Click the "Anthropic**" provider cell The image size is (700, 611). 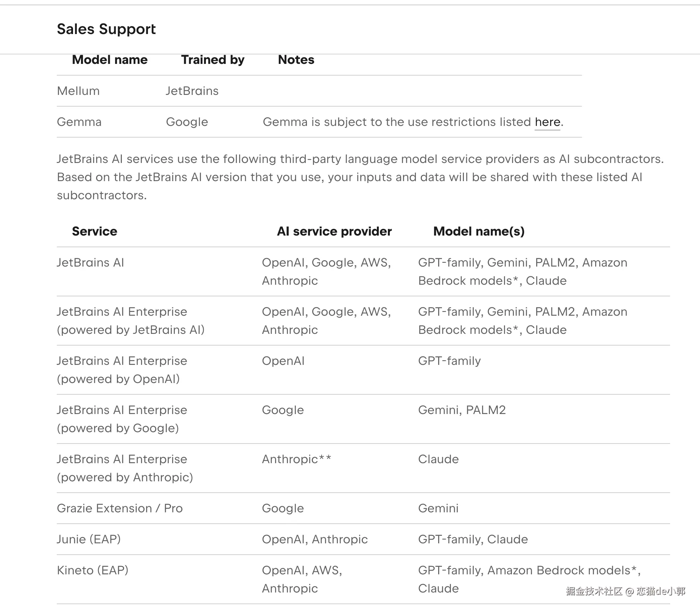pyautogui.click(x=296, y=459)
